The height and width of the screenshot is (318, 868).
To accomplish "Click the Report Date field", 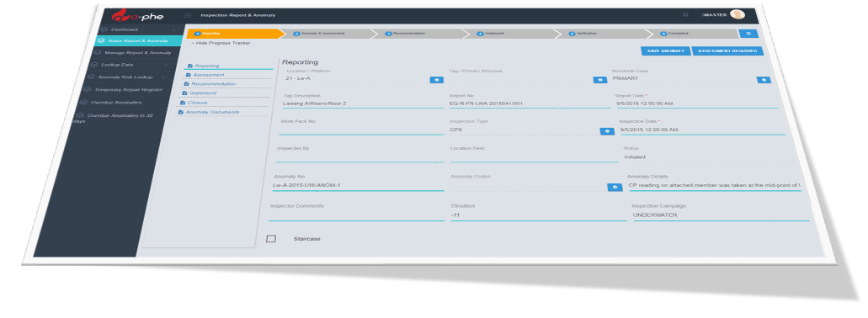I will pos(697,103).
